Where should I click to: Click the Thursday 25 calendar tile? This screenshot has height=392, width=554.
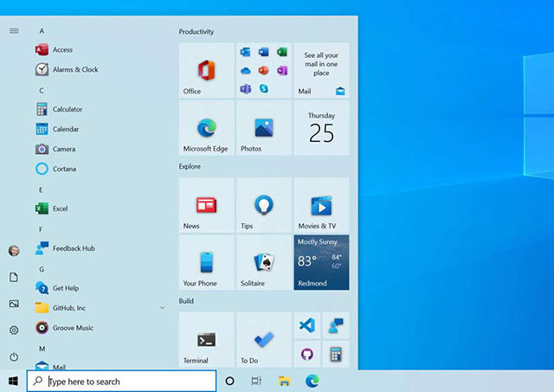(321, 128)
